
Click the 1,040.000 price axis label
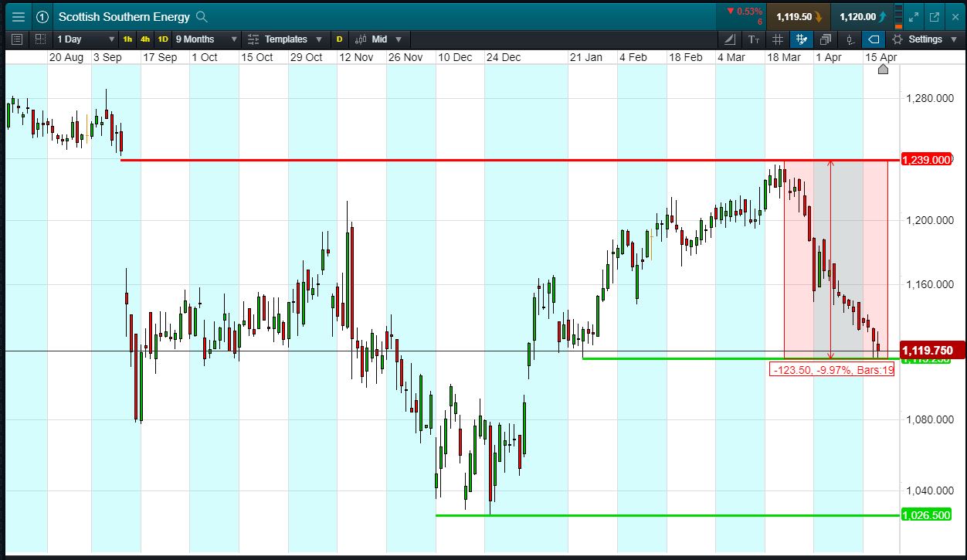pyautogui.click(x=930, y=490)
